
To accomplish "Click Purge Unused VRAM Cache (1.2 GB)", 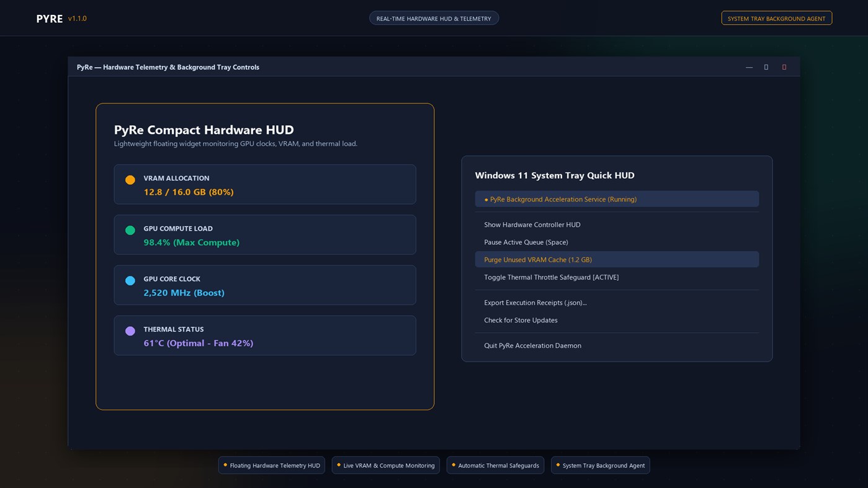I will point(617,259).
